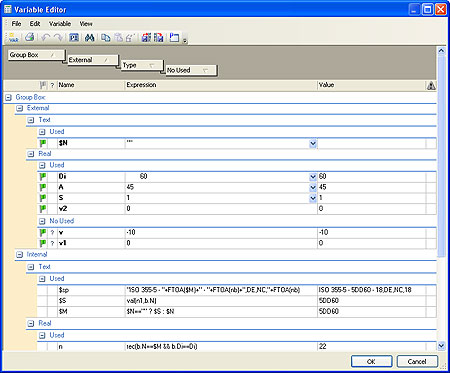The image size is (450, 373).
Task: Toggle the green flag on the v1 row
Action: pyautogui.click(x=43, y=243)
